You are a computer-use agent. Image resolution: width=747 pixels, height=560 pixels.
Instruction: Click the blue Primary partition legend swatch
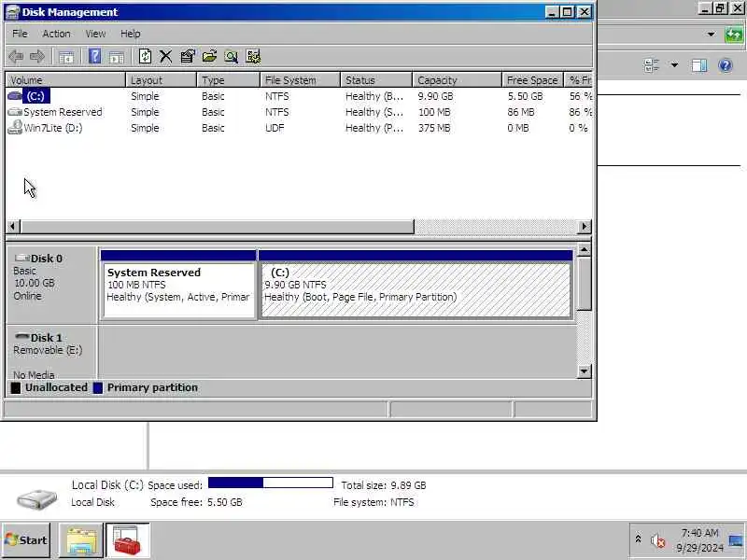coord(98,388)
